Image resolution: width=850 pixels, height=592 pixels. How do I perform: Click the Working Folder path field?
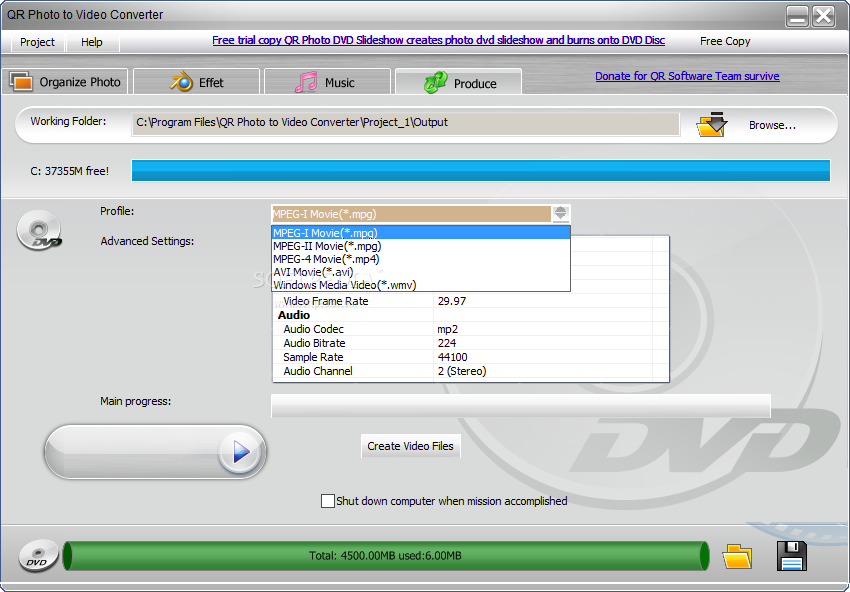click(x=405, y=124)
